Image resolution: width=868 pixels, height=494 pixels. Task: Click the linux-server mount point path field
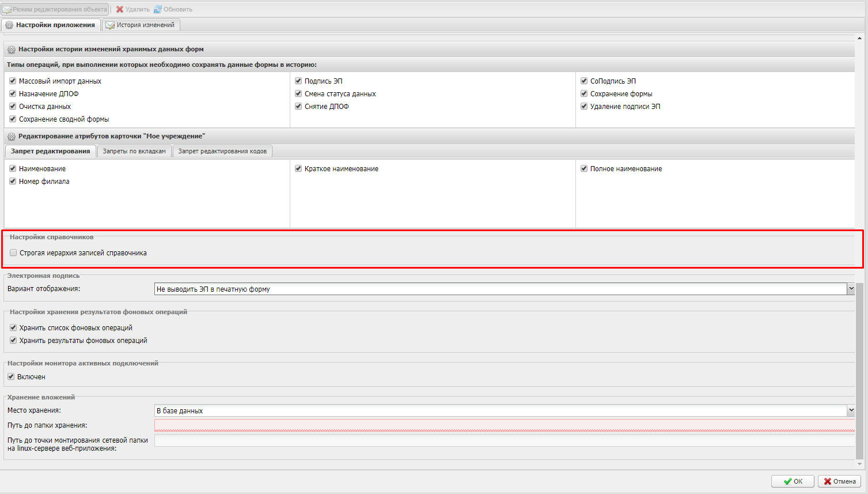504,441
